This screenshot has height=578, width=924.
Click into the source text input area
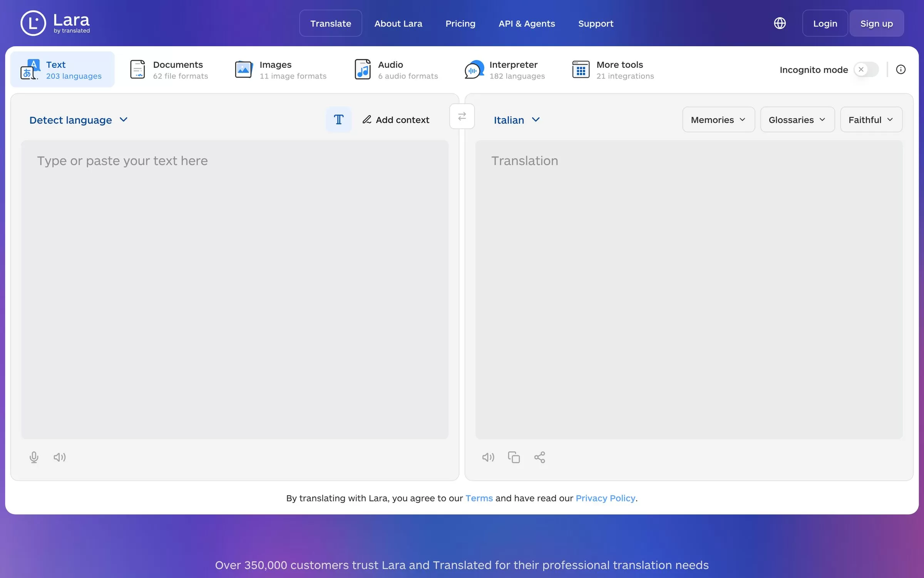[235, 289]
